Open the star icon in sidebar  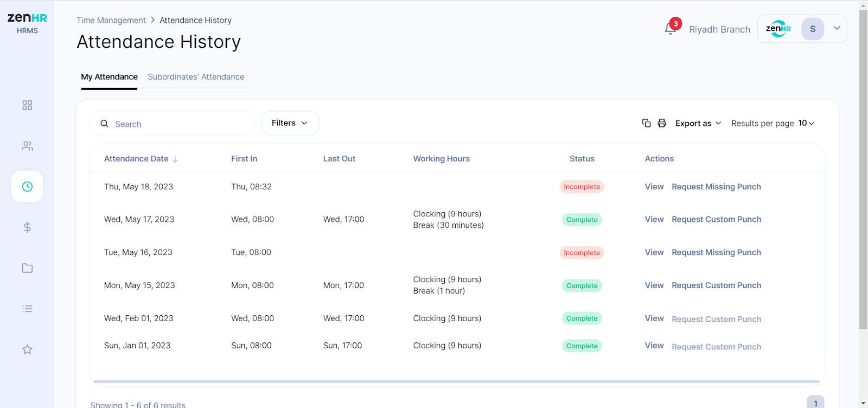coord(27,349)
